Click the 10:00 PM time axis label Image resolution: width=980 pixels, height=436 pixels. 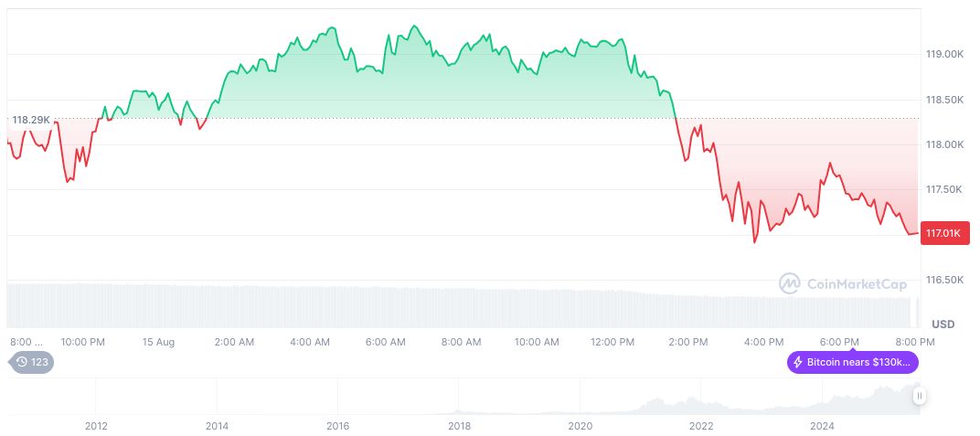[82, 342]
